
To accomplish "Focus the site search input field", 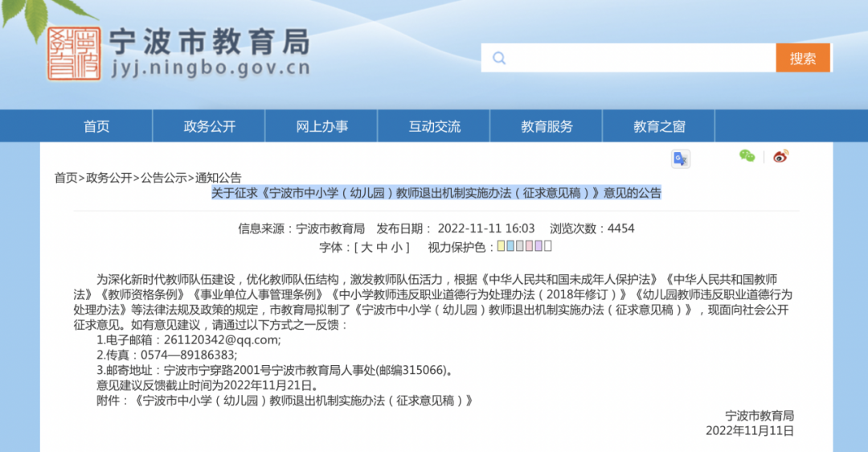I will [x=628, y=58].
